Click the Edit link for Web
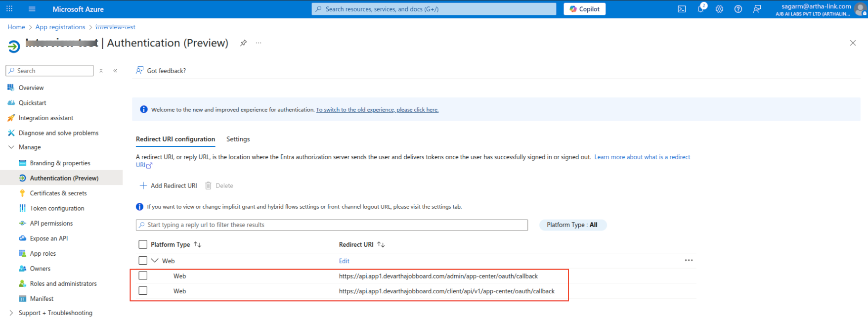The width and height of the screenshot is (868, 323). [x=344, y=261]
